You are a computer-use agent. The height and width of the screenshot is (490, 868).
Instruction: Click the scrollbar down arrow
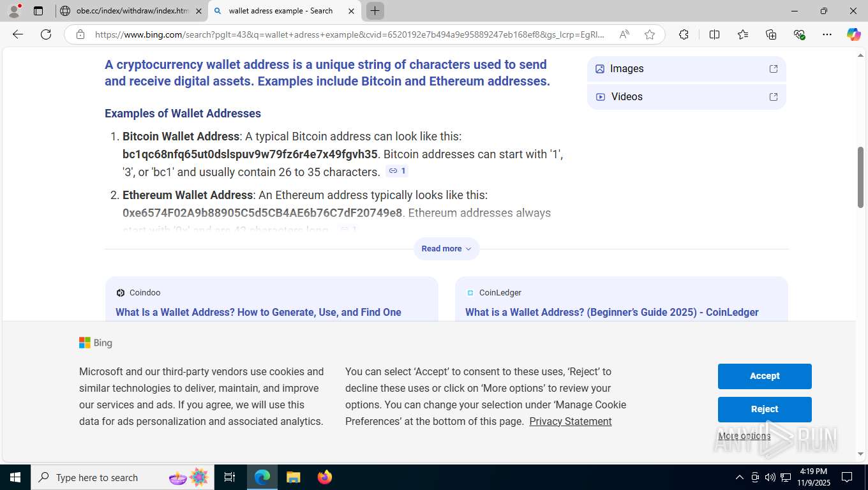point(860,454)
